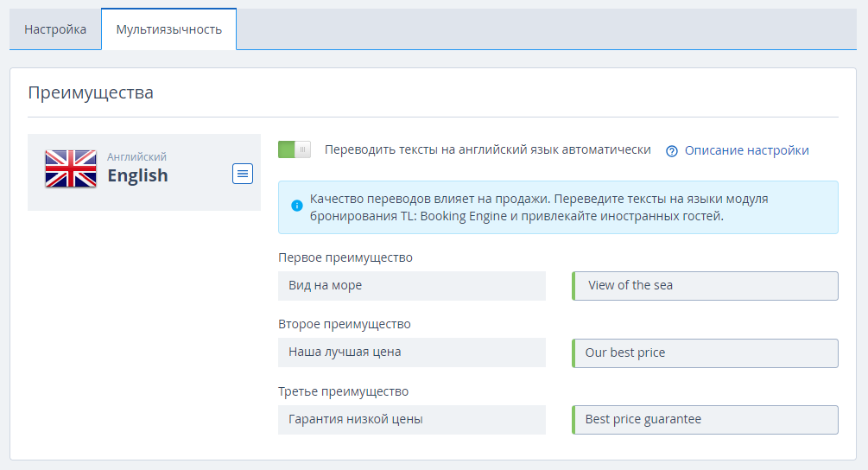Select the English language card
Screen dimensions: 868x470
tap(144, 172)
